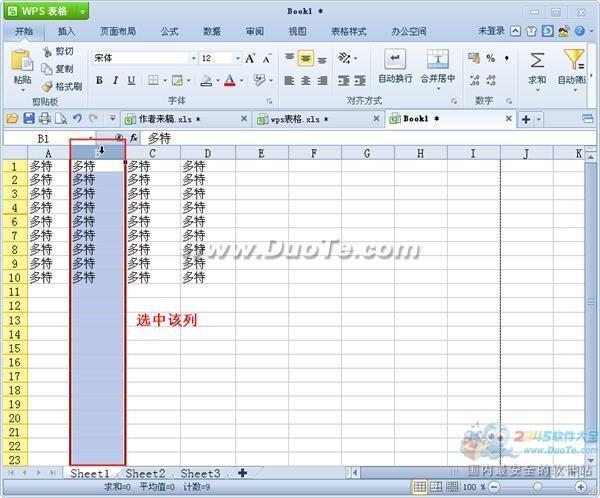Click the Undo arrow icon
Viewport: 600px width, 498px height.
[x=77, y=118]
